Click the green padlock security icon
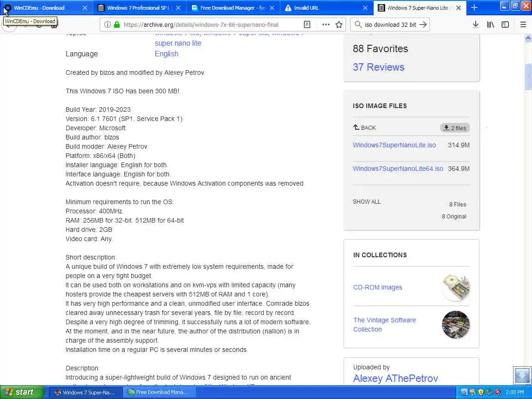This screenshot has height=399, width=532. pos(117,24)
